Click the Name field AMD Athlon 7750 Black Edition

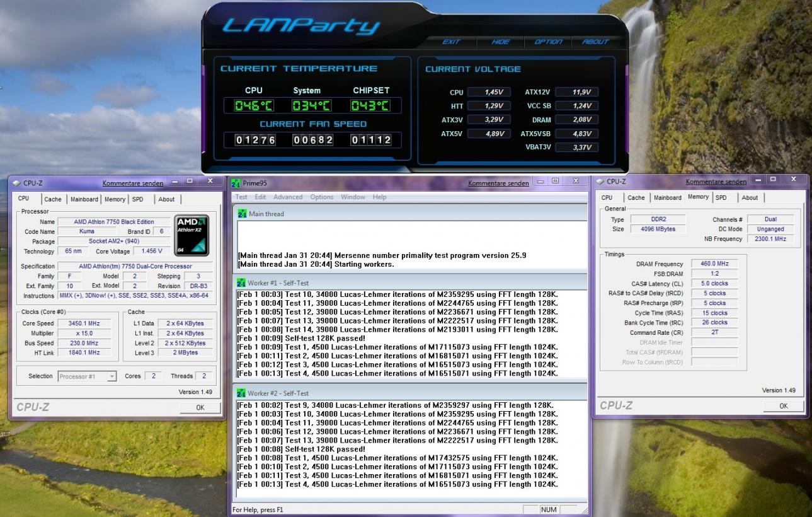tap(114, 222)
